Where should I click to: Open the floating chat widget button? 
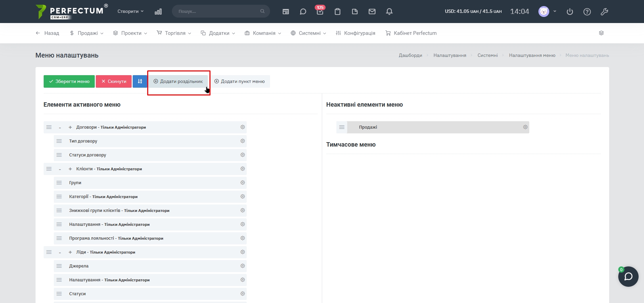[628, 277]
